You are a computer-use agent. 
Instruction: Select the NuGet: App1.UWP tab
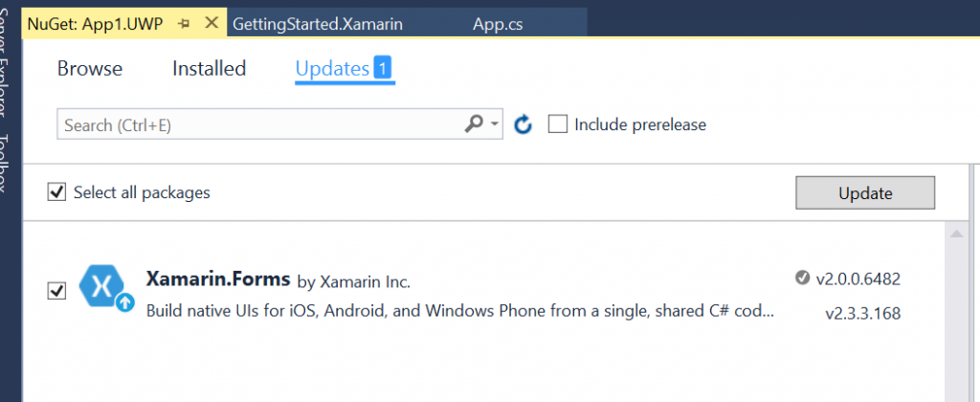tap(95, 24)
